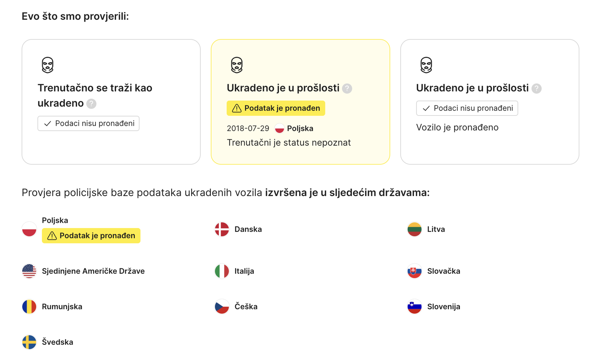Click the yellow Podatak je pronađen badge under Poljska
597x364 pixels.
point(91,235)
